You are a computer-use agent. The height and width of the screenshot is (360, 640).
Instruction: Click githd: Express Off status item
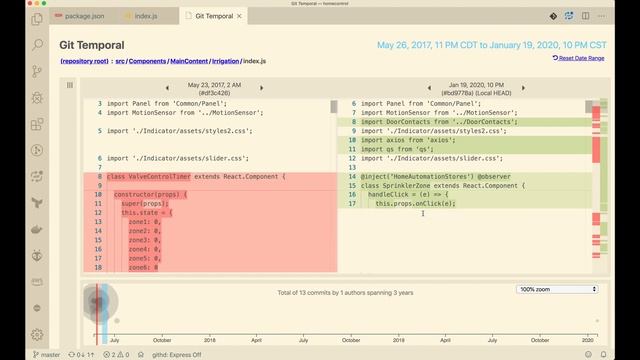pyautogui.click(x=177, y=355)
